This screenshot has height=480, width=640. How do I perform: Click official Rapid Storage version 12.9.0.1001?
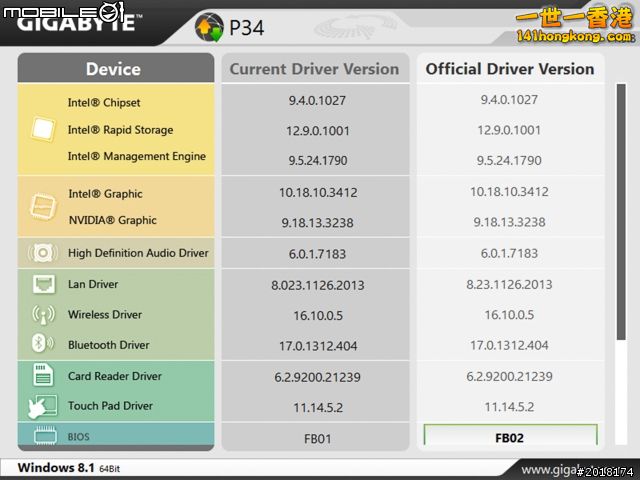509,130
